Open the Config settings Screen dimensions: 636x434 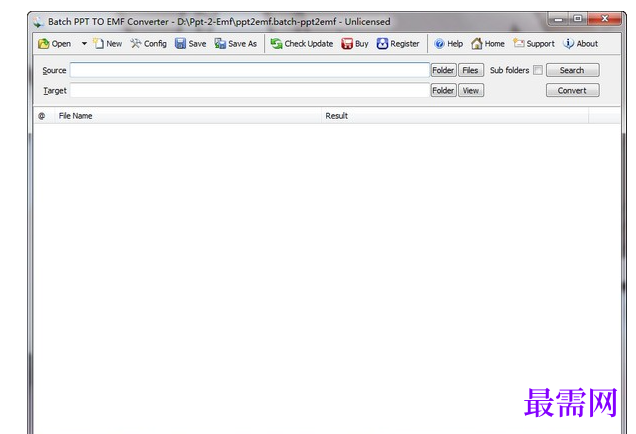tap(148, 43)
